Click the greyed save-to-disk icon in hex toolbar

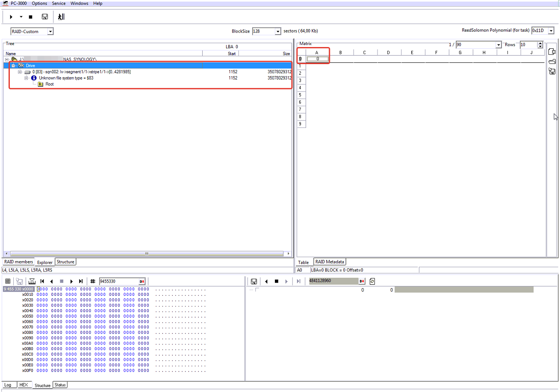click(19, 281)
